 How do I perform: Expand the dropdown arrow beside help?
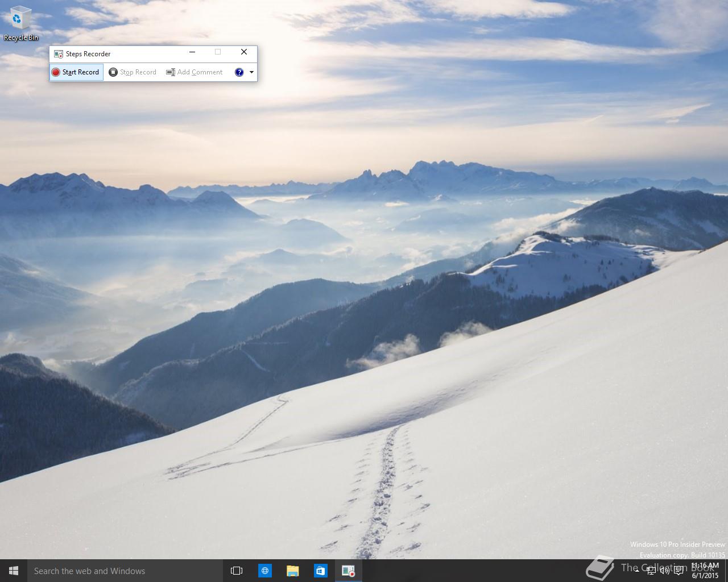click(x=251, y=72)
